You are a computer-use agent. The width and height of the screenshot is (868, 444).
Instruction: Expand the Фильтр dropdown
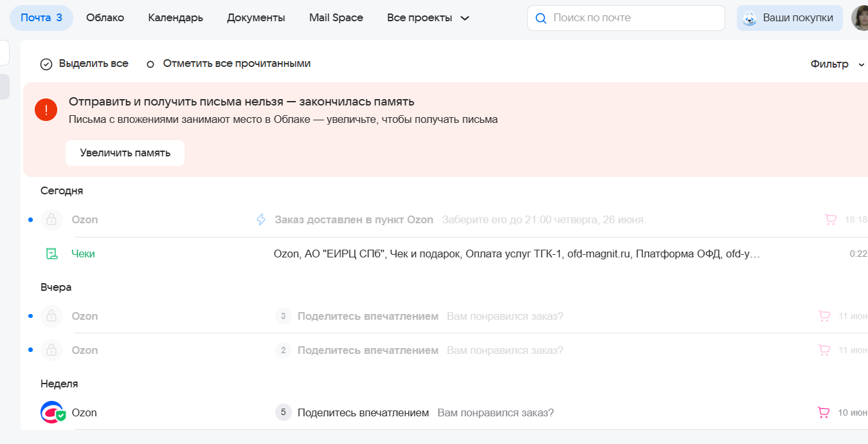838,64
